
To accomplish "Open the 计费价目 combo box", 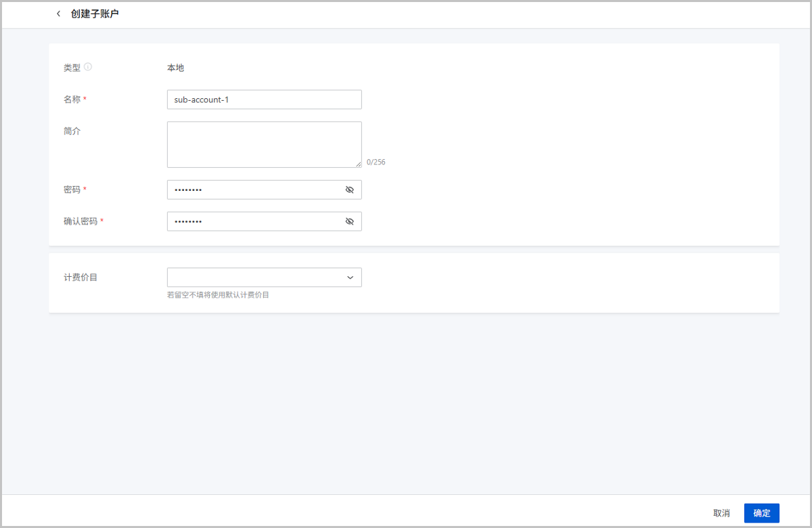I will tap(257, 278).
